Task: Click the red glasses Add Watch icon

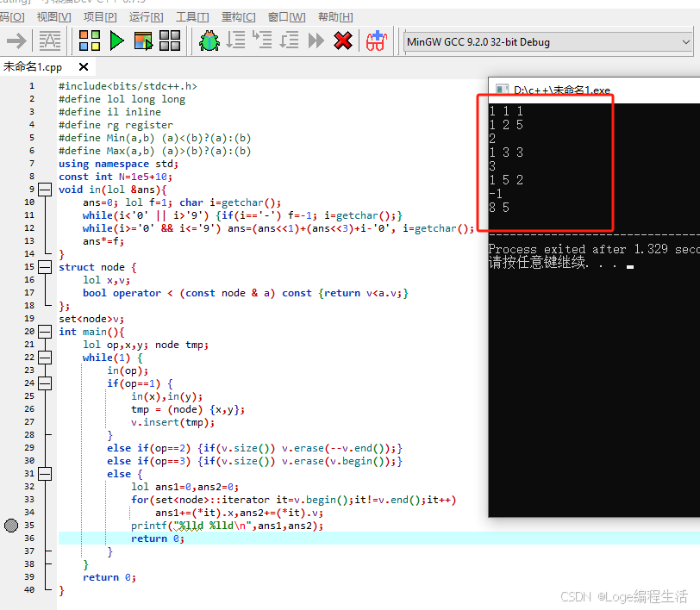Action: (376, 41)
